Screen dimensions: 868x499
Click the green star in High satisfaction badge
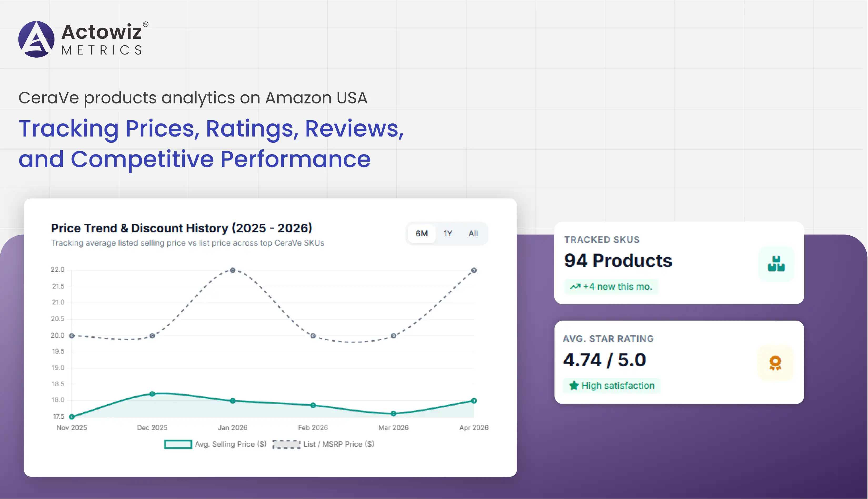(x=574, y=386)
